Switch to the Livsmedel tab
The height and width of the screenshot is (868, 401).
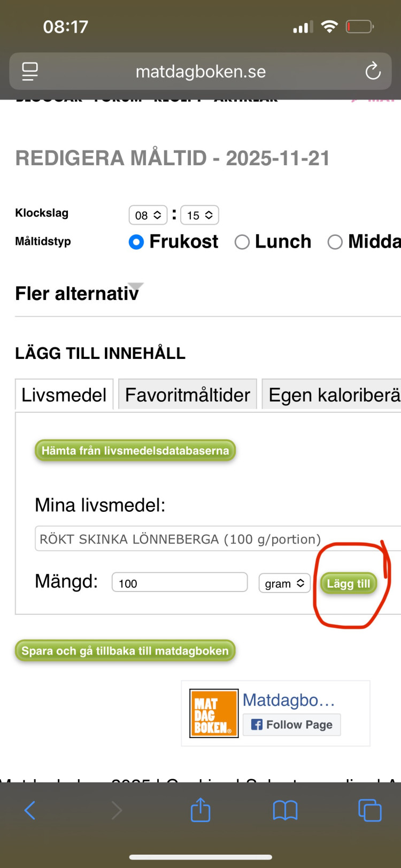click(64, 395)
